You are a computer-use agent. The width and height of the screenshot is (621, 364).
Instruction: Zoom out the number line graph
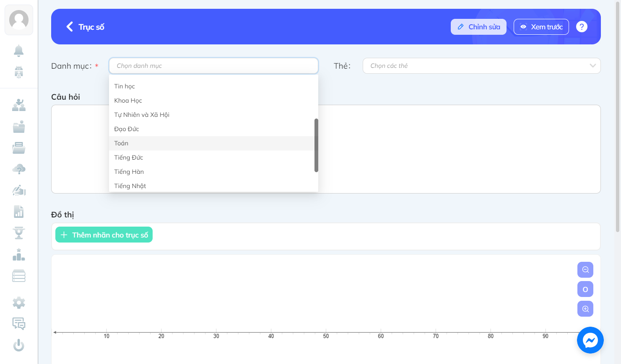pos(585,270)
